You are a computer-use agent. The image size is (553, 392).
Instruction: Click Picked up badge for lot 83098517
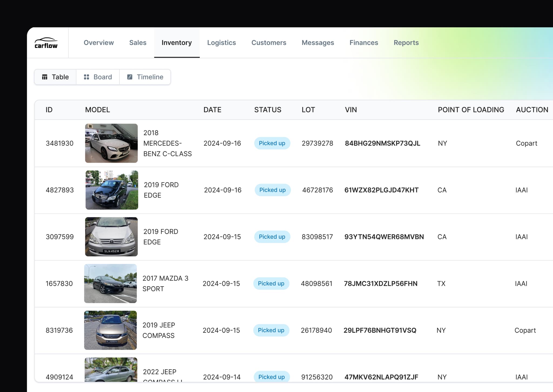coord(272,237)
